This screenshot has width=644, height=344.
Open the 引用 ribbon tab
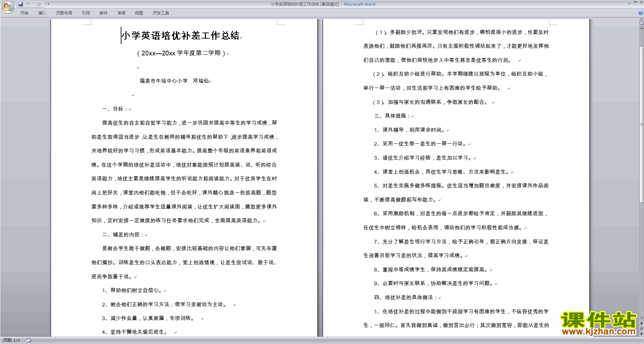(x=86, y=13)
